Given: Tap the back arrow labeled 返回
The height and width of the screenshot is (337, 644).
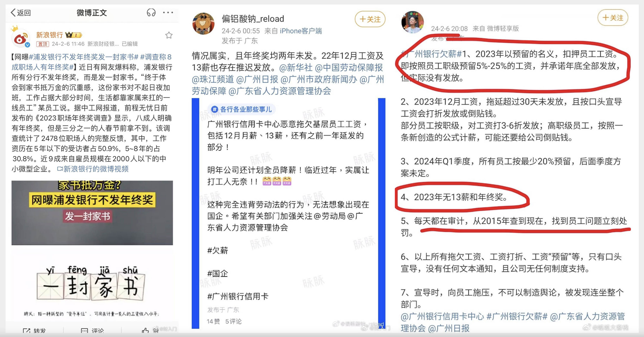Looking at the screenshot, I should 20,13.
